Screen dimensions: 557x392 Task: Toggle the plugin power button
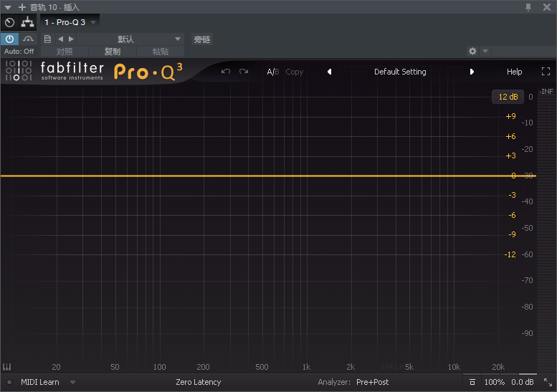(9, 39)
